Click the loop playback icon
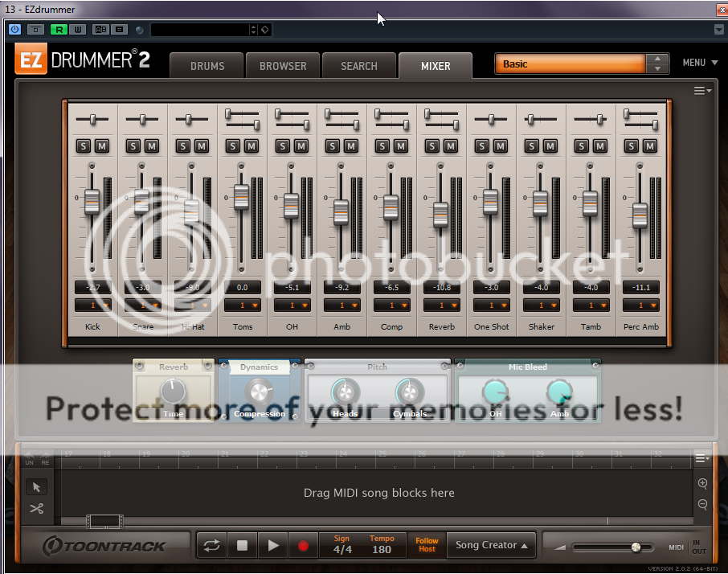This screenshot has height=574, width=728. [x=211, y=545]
